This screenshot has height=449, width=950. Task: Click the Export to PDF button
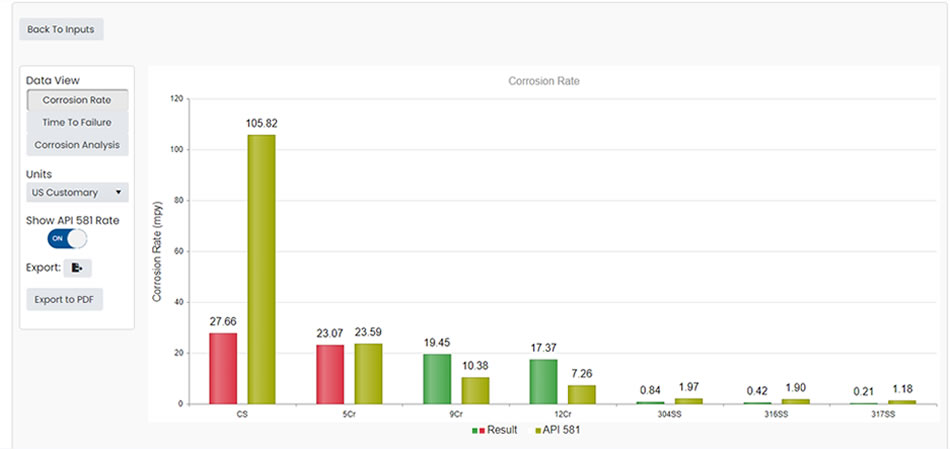[65, 299]
